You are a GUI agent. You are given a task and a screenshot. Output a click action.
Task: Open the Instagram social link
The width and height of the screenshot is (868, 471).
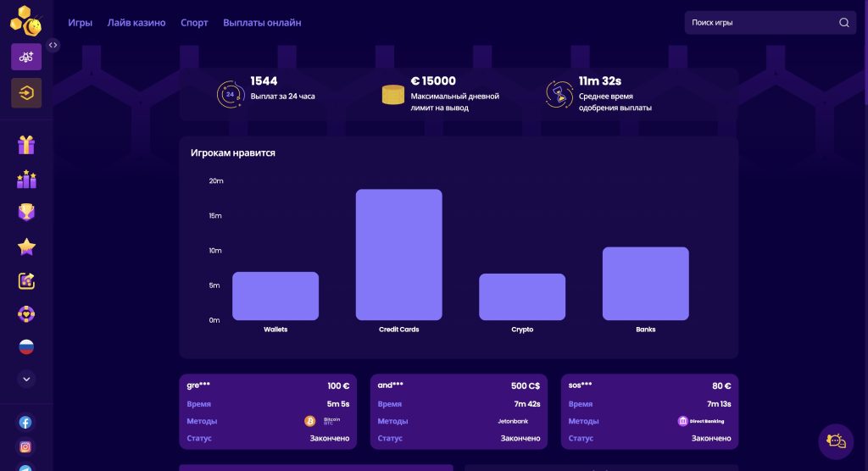tap(26, 446)
